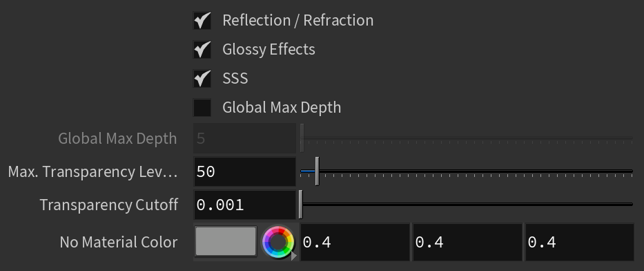Click the Max. Transparency Level value field
Screen dimensions: 644x271
tap(245, 171)
